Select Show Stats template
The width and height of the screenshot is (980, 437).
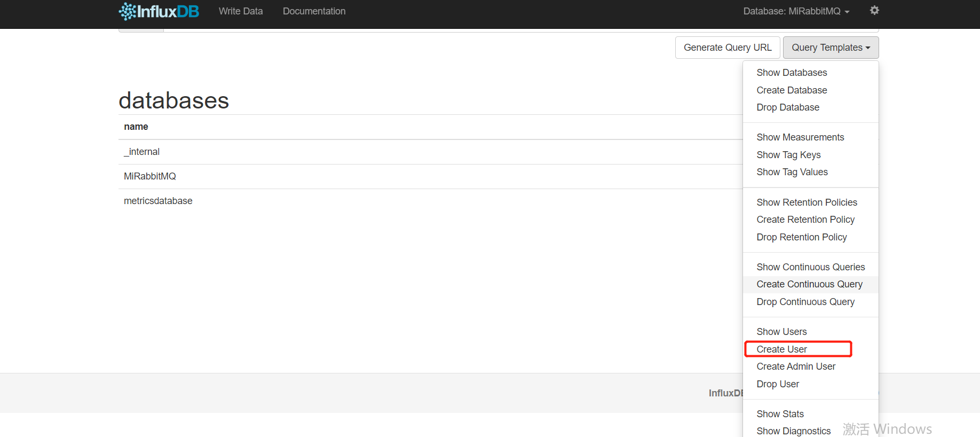click(x=811, y=414)
